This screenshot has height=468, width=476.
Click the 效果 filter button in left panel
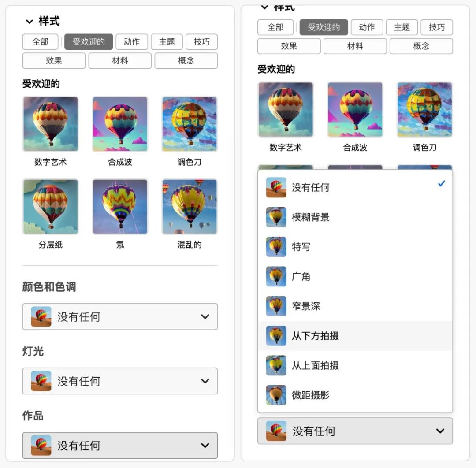tap(54, 60)
